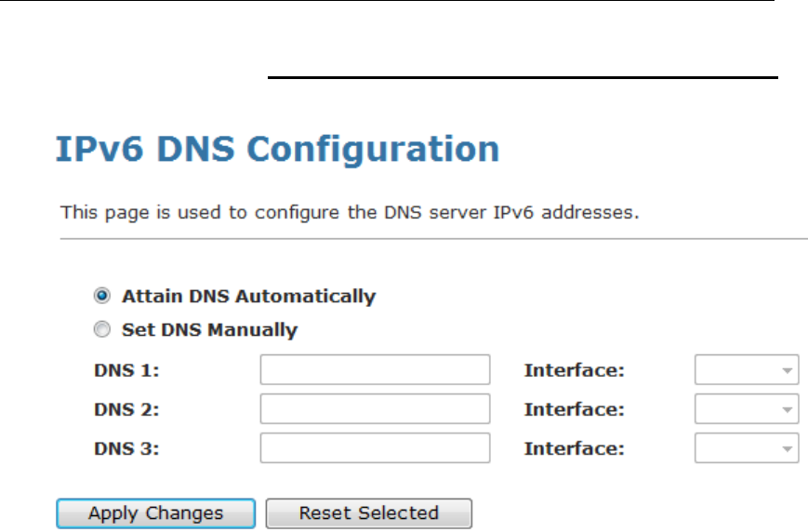Viewport: 808px width, 532px height.
Task: Click the IPv6 DNS Configuration heading
Action: (x=279, y=151)
